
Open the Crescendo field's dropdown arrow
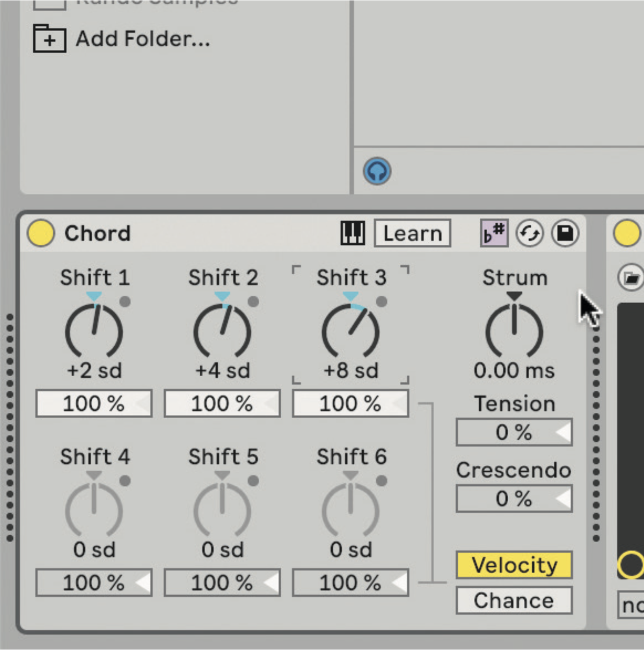click(562, 498)
